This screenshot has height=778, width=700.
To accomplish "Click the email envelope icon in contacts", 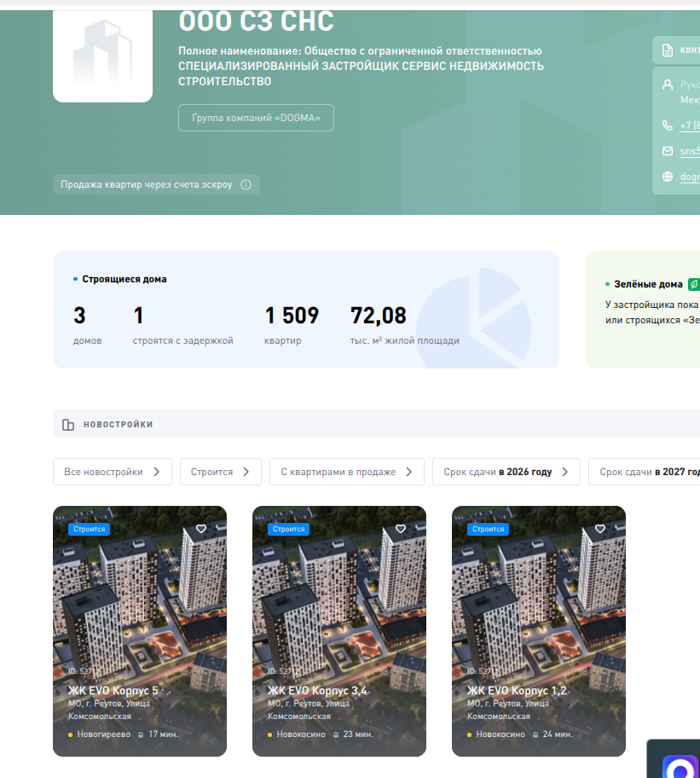I will 668,151.
